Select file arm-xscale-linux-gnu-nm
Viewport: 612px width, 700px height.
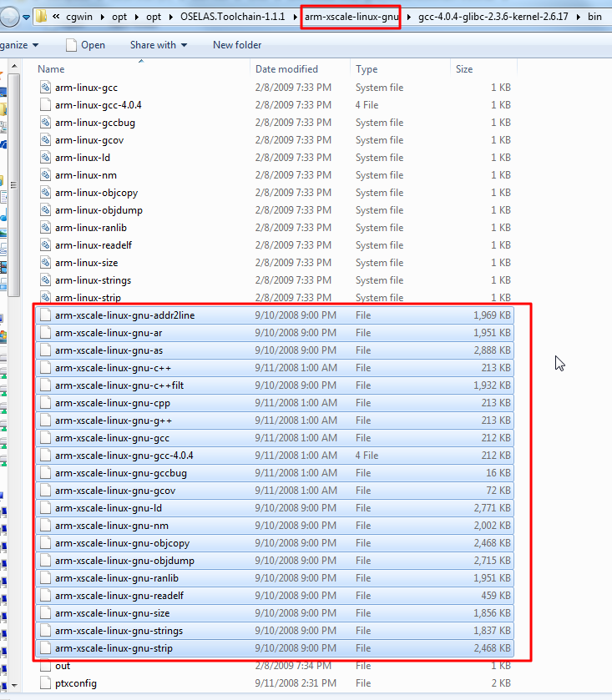click(275, 526)
